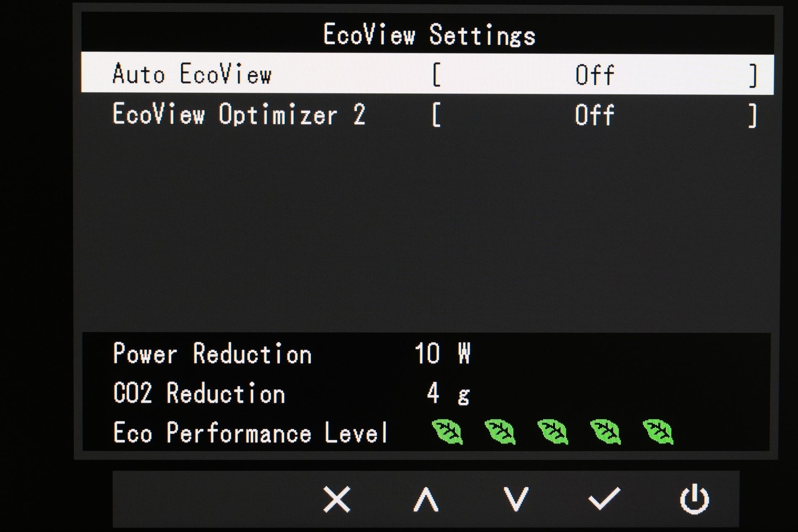
Task: Toggle the Auto EcoView Off value
Action: click(594, 75)
